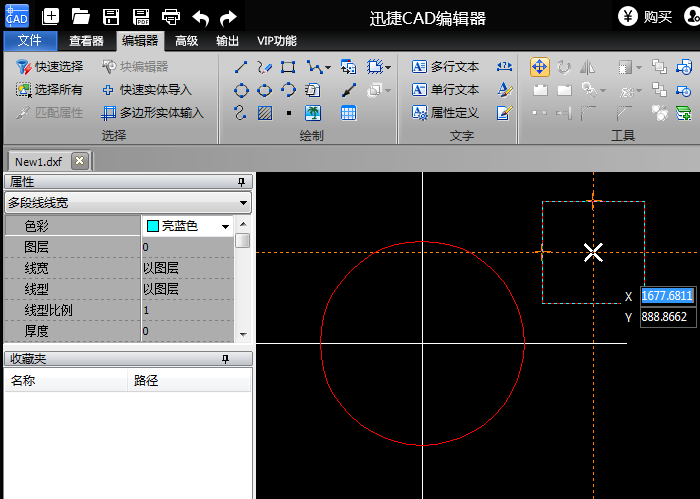Click the X coordinate input field

tap(667, 296)
